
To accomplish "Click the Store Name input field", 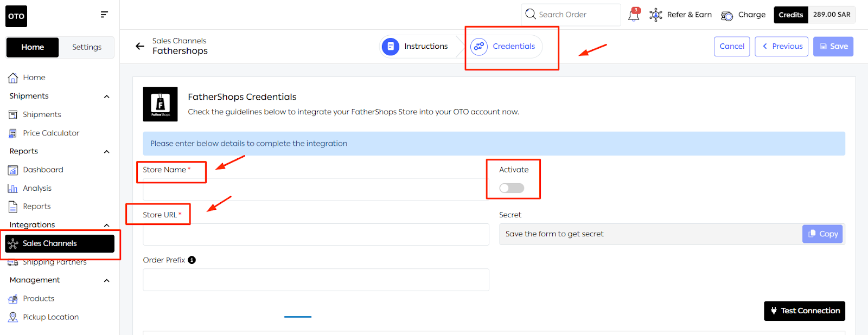I will click(316, 189).
